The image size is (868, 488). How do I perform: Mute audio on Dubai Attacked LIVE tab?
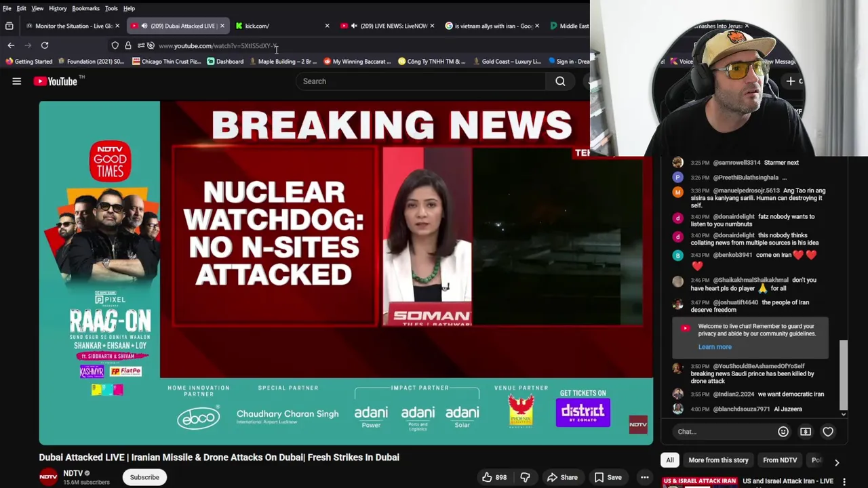click(144, 26)
